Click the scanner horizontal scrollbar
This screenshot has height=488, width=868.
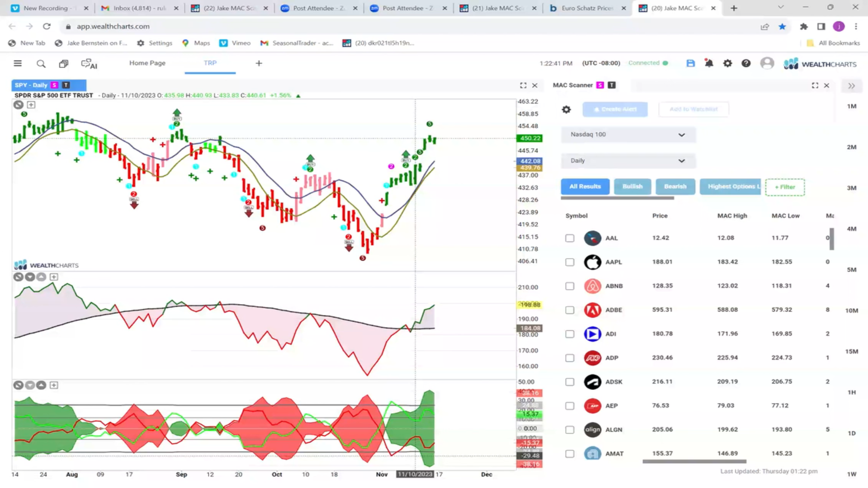tap(694, 461)
